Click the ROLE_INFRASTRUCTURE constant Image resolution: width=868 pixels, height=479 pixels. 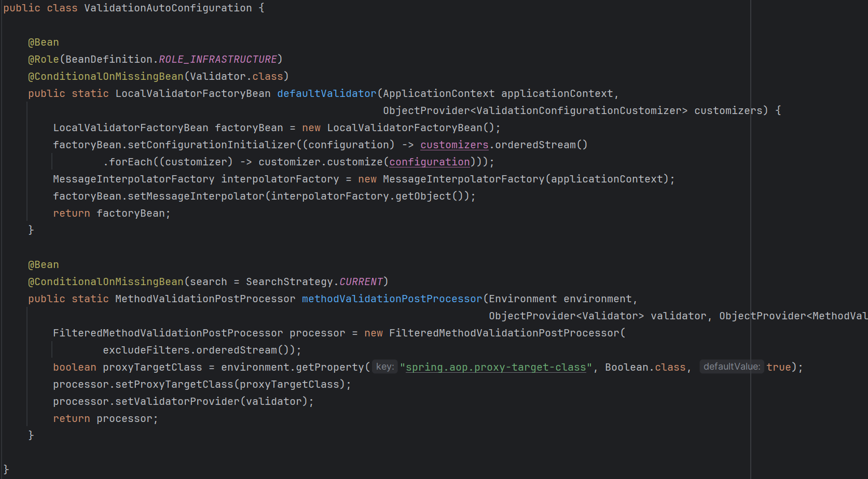pos(218,59)
